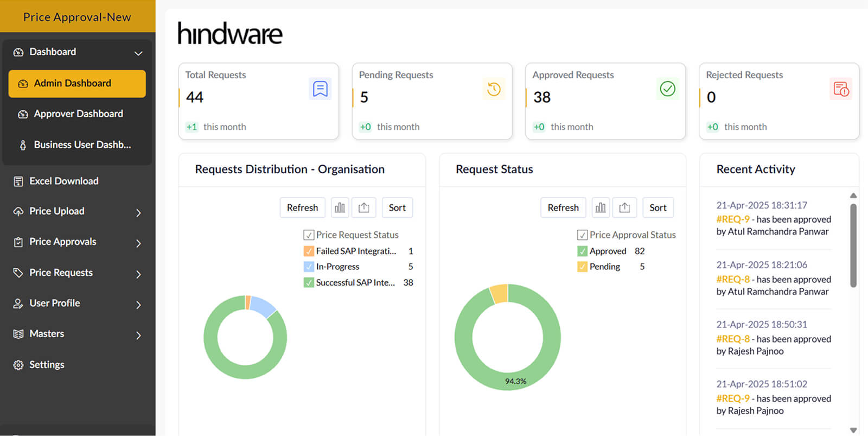
Task: Open the Approver Dashboard menu item
Action: 78,114
